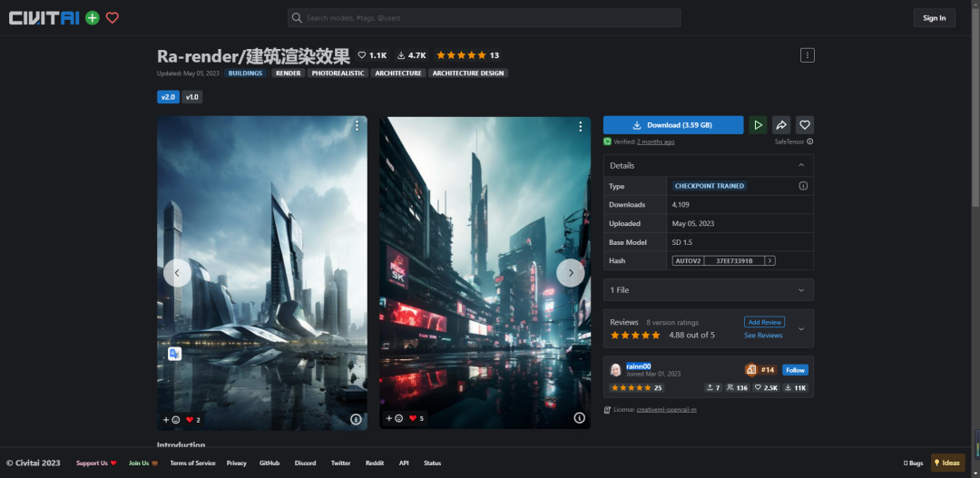This screenshot has width=980, height=478.
Task: Click the RENDER tag
Action: point(289,73)
